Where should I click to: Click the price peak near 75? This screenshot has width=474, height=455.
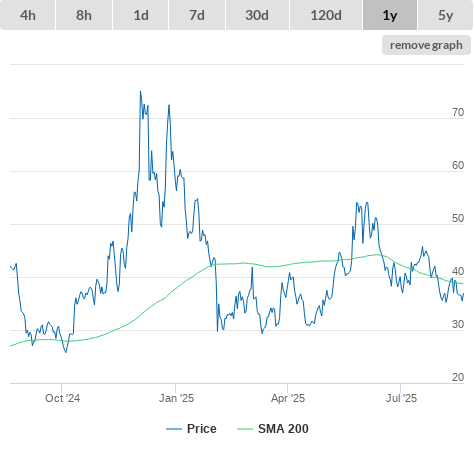point(140,91)
